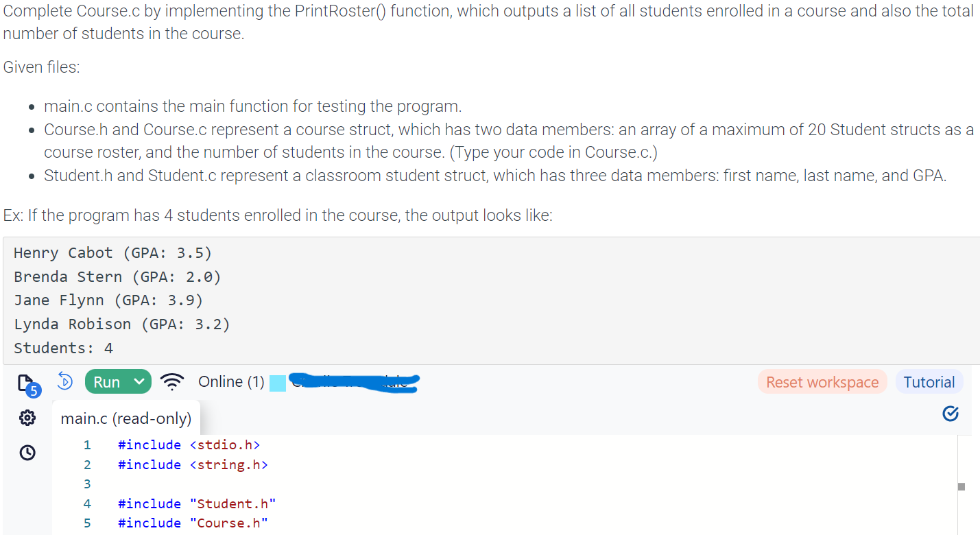Click the redacted collaborator name
The image size is (980, 535).
pos(355,381)
